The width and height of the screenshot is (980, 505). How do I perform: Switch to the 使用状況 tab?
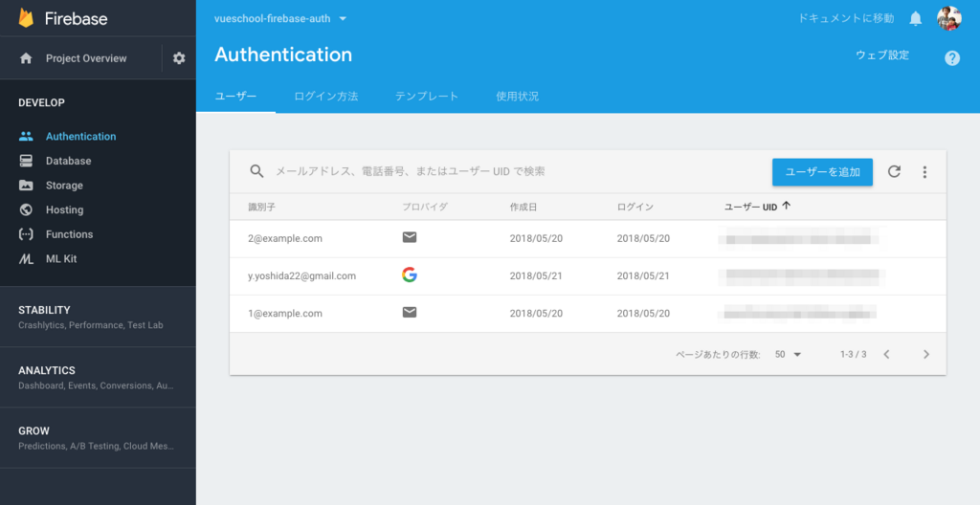click(517, 97)
